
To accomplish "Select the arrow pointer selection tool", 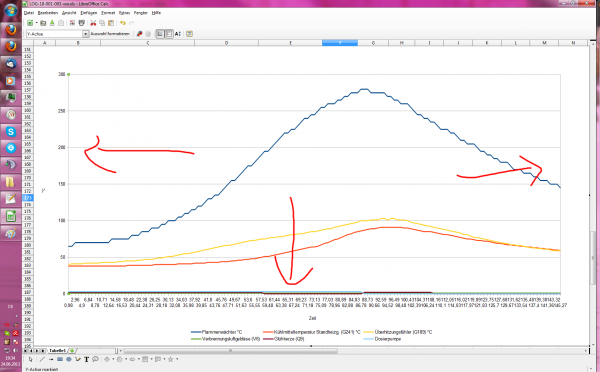I will 31,359.
